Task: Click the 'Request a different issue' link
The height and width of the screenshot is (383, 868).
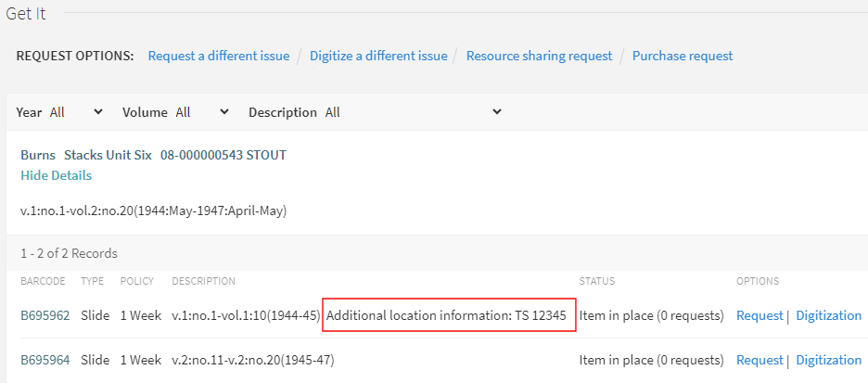Action: pyautogui.click(x=218, y=56)
